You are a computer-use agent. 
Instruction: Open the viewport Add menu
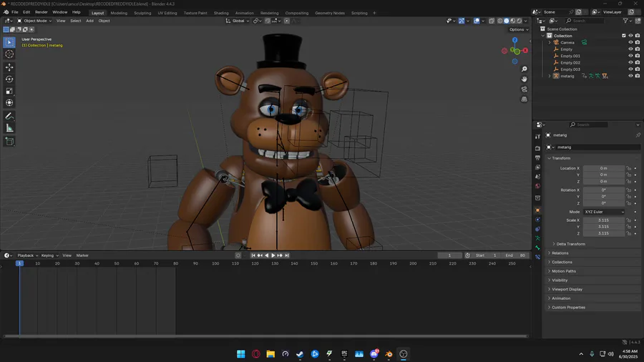tap(89, 21)
